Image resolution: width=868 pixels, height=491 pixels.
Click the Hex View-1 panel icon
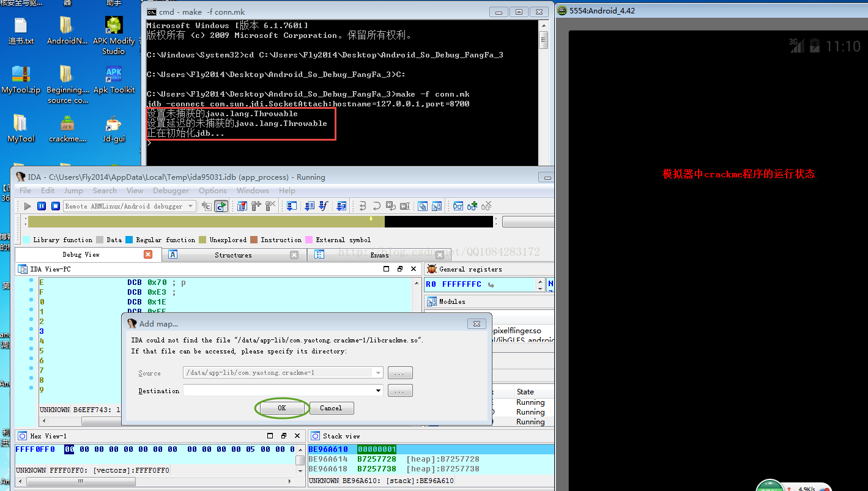(x=23, y=436)
